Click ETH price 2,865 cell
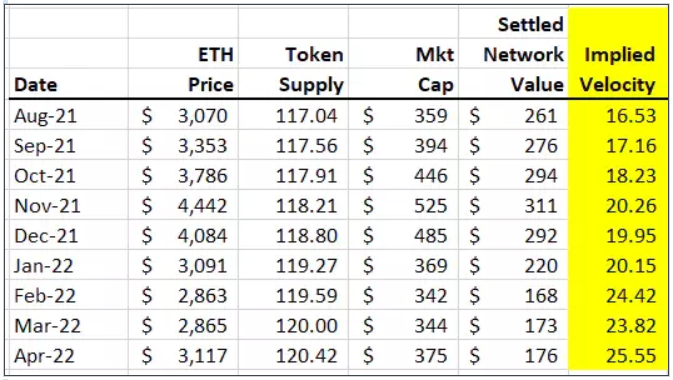 click(184, 326)
